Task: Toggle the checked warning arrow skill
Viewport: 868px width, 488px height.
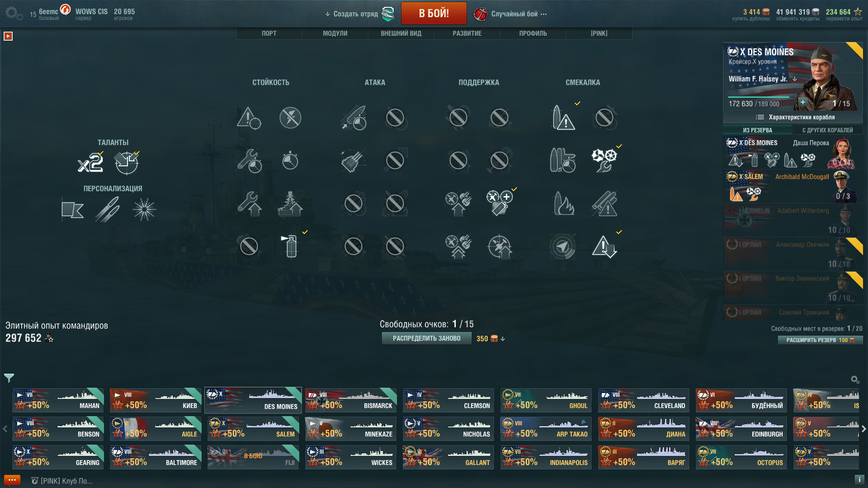Action: 604,246
